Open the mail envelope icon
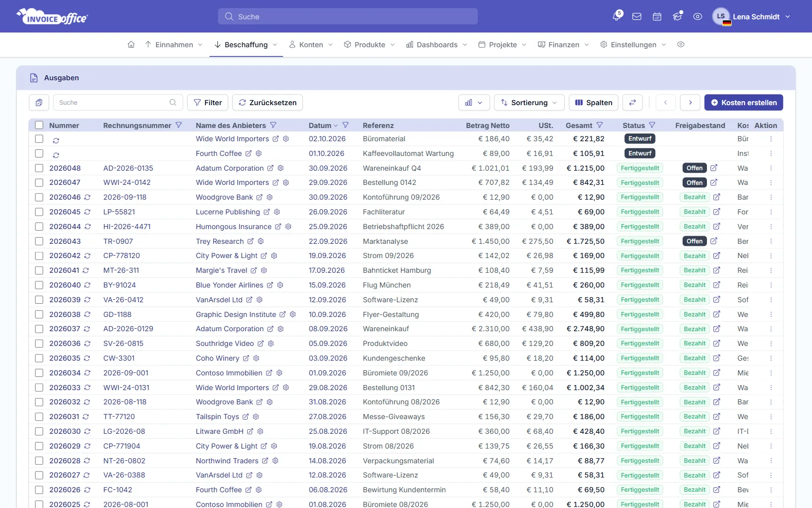The image size is (812, 508). click(x=637, y=17)
